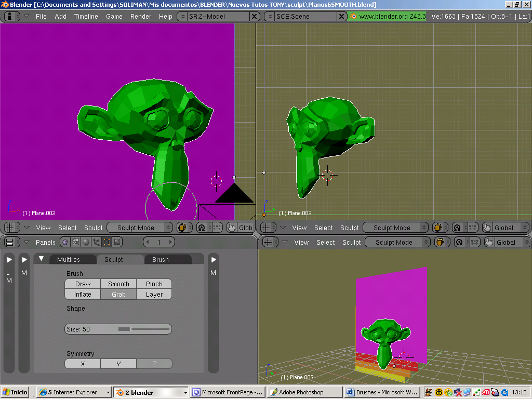Open the Script context in Panels header
This screenshot has width=532, height=399.
[75, 242]
